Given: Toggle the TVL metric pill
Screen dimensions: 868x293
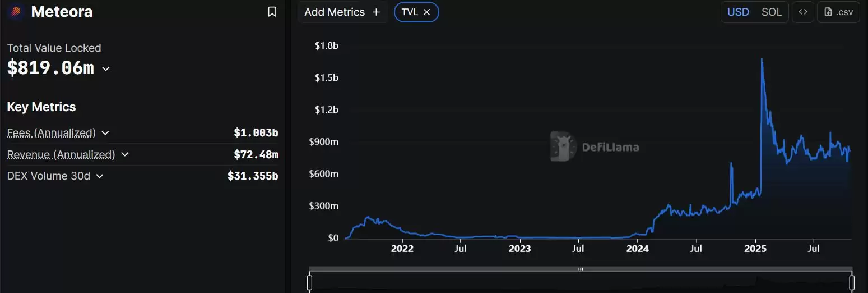Looking at the screenshot, I should tap(410, 12).
